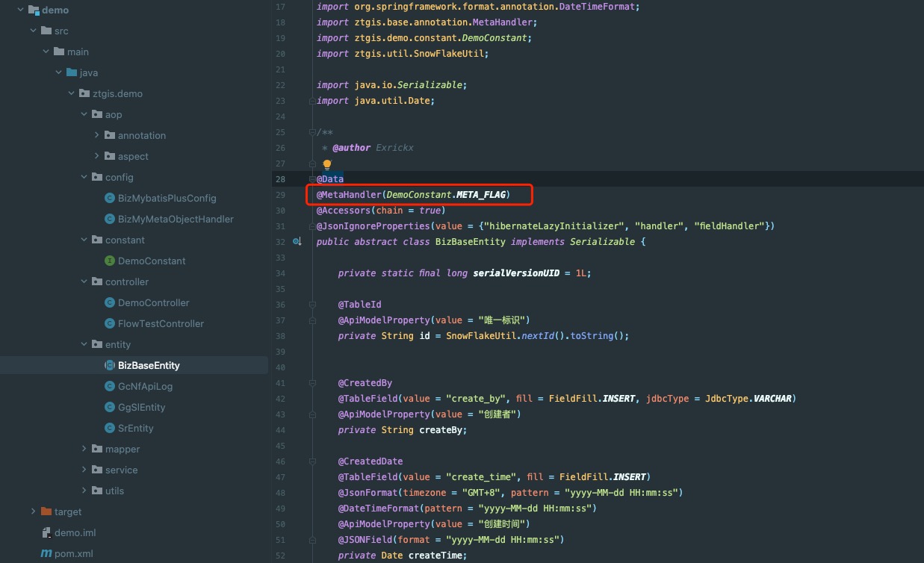Click the demo.iml file icon
This screenshot has height=563, width=924.
(46, 532)
